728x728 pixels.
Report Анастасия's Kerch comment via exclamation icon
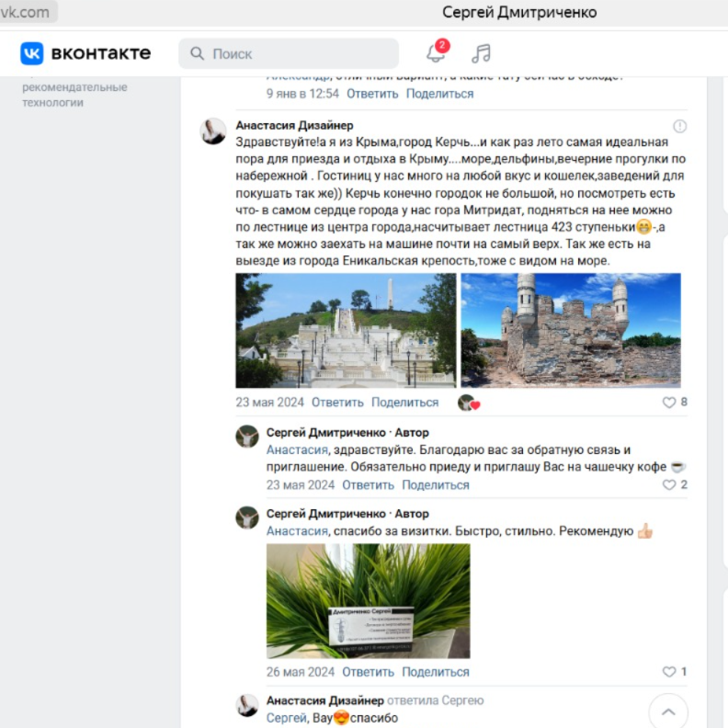(x=679, y=126)
